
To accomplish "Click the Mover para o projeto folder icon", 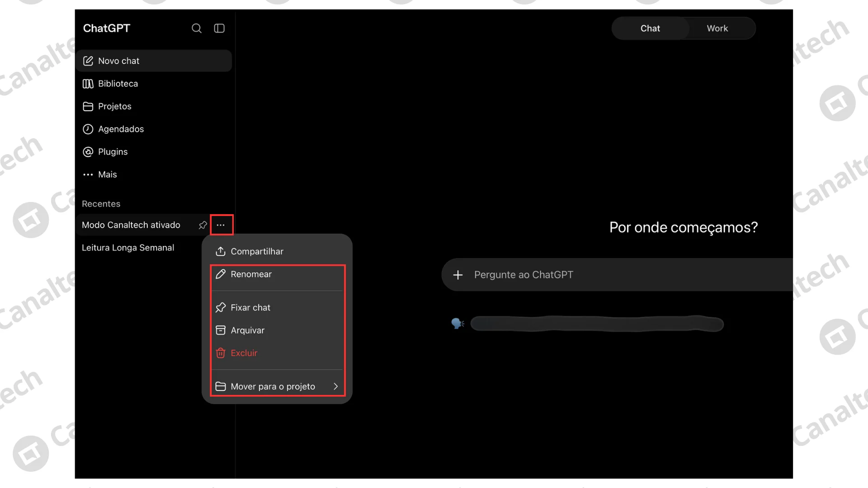I will (221, 386).
